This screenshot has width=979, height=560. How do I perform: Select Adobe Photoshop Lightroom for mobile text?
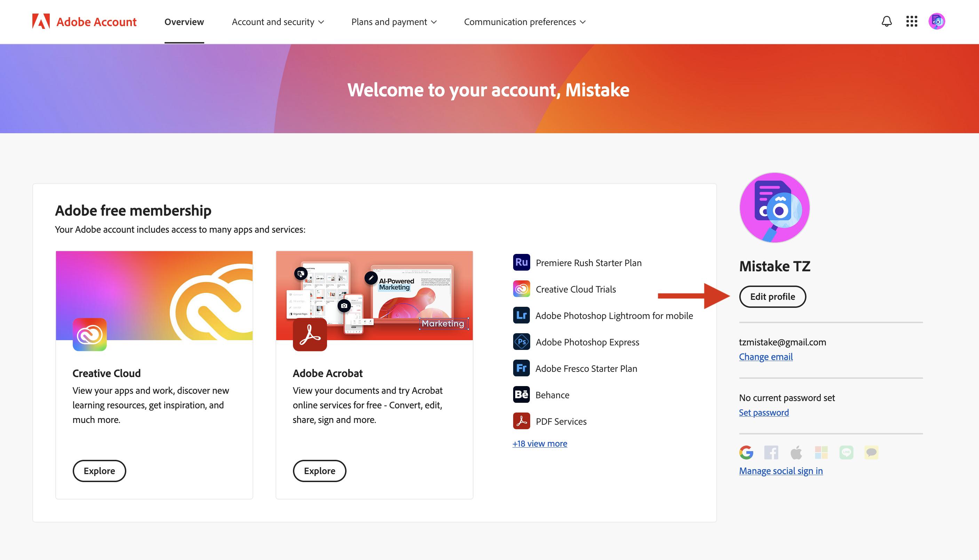pyautogui.click(x=614, y=316)
